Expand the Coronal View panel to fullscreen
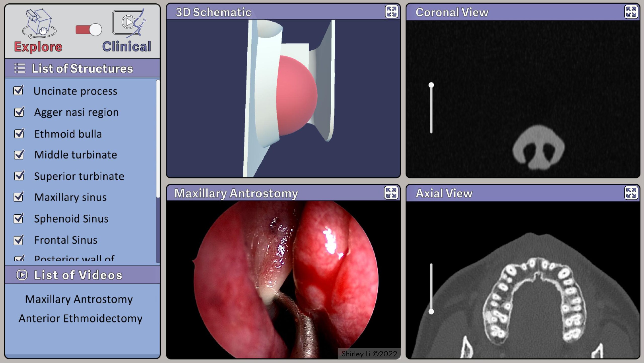 point(631,12)
